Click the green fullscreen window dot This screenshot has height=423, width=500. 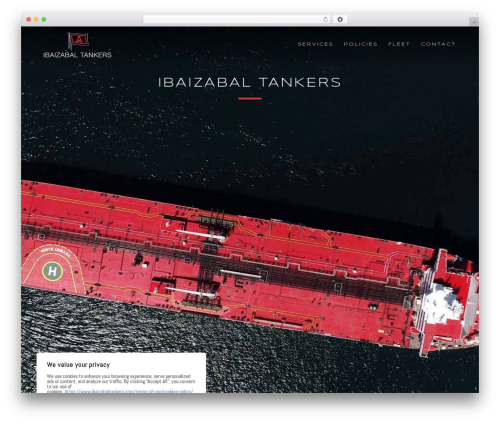coord(44,19)
